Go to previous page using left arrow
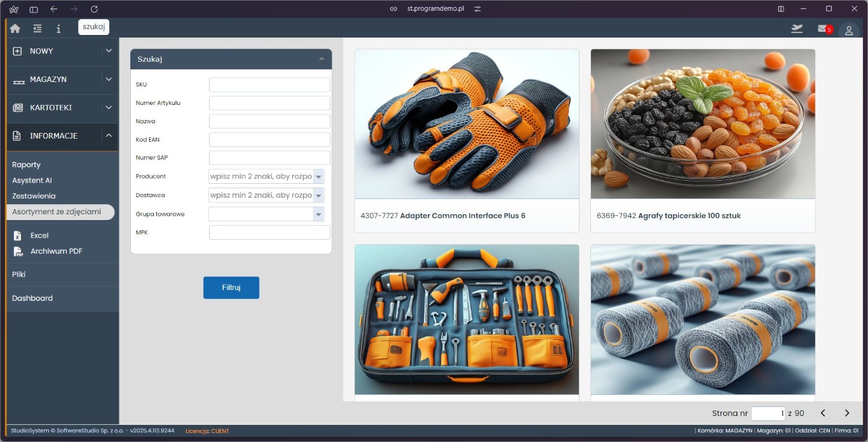 [x=823, y=413]
